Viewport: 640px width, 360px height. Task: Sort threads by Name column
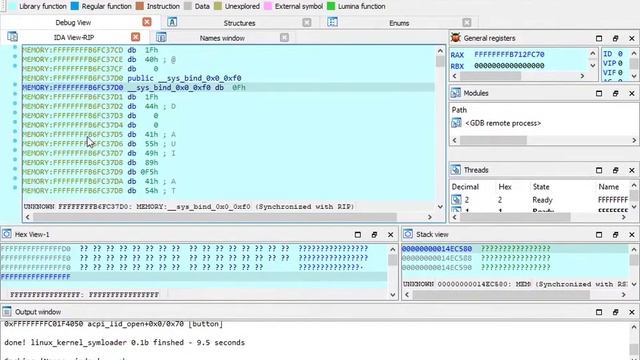609,187
